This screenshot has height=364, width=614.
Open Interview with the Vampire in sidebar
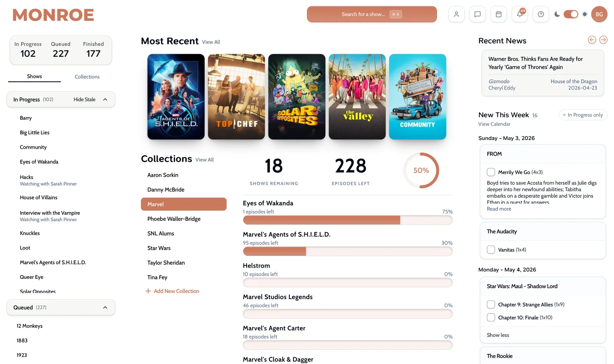pos(50,213)
